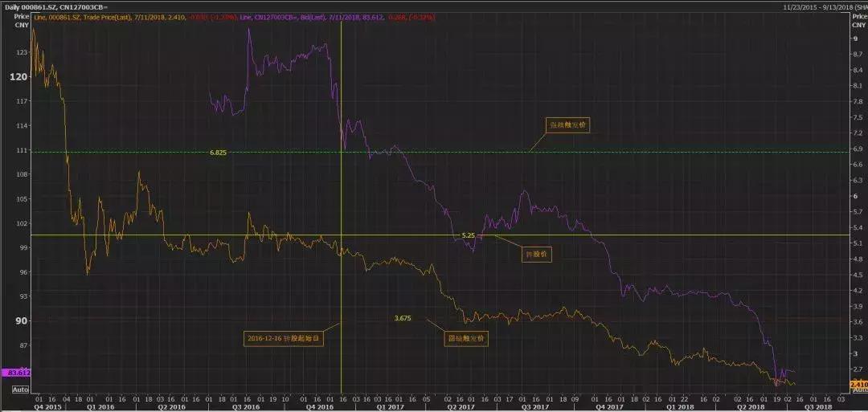The width and height of the screenshot is (868, 412).
Task: Click the 111 left axis value
Action: pyautogui.click(x=23, y=150)
